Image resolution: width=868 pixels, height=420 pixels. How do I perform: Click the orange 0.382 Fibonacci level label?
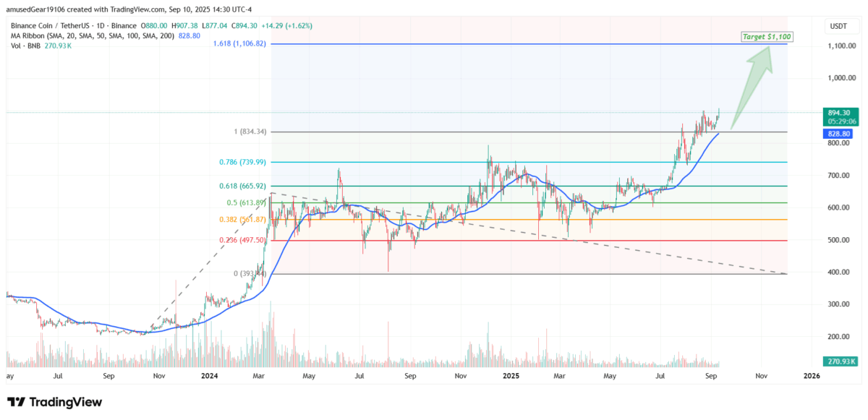click(x=242, y=219)
